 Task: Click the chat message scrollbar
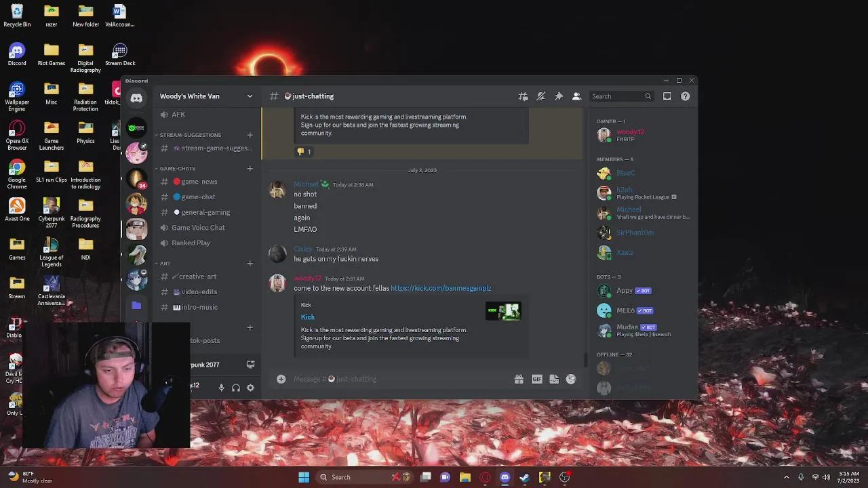pyautogui.click(x=585, y=360)
